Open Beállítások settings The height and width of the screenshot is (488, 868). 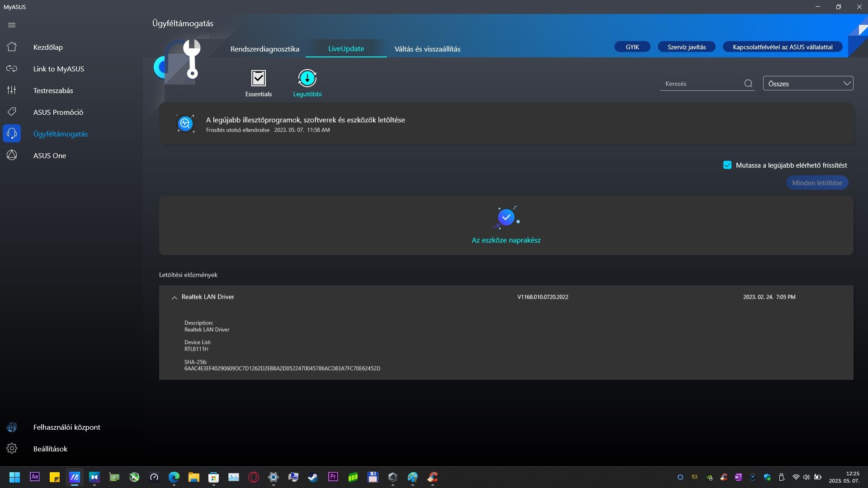pos(50,449)
